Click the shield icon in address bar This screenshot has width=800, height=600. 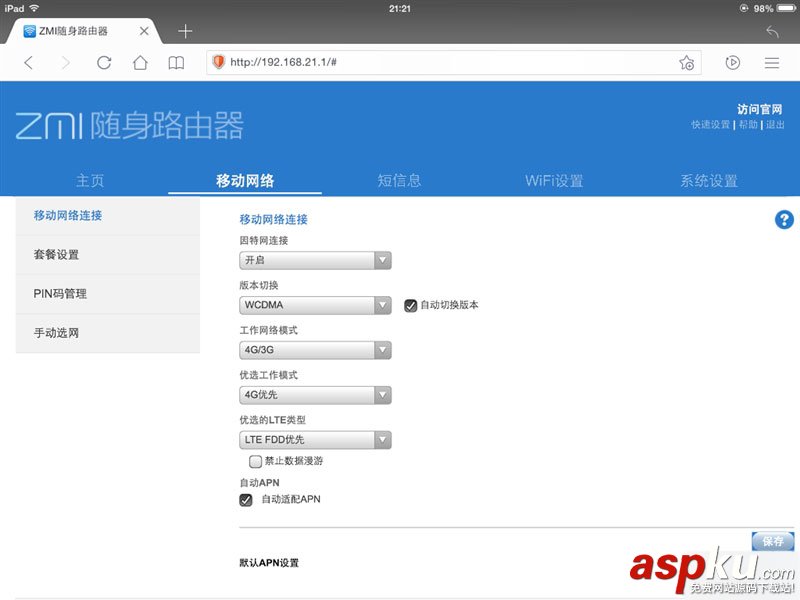pos(217,62)
